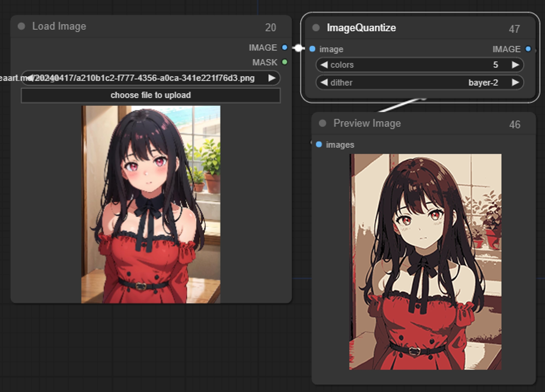Click the IMAGE output dot on Load Image
Image resolution: width=545 pixels, height=392 pixels.
[284, 47]
